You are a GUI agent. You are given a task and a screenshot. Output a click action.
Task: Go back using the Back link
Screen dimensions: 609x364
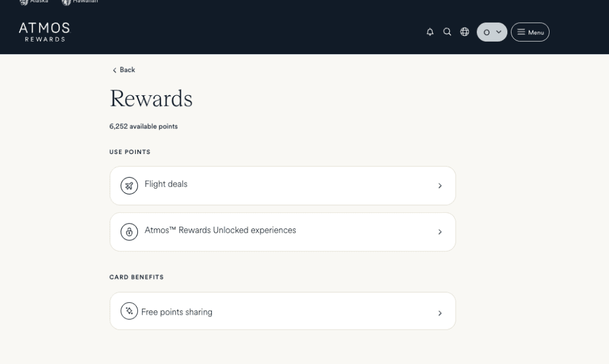click(124, 70)
